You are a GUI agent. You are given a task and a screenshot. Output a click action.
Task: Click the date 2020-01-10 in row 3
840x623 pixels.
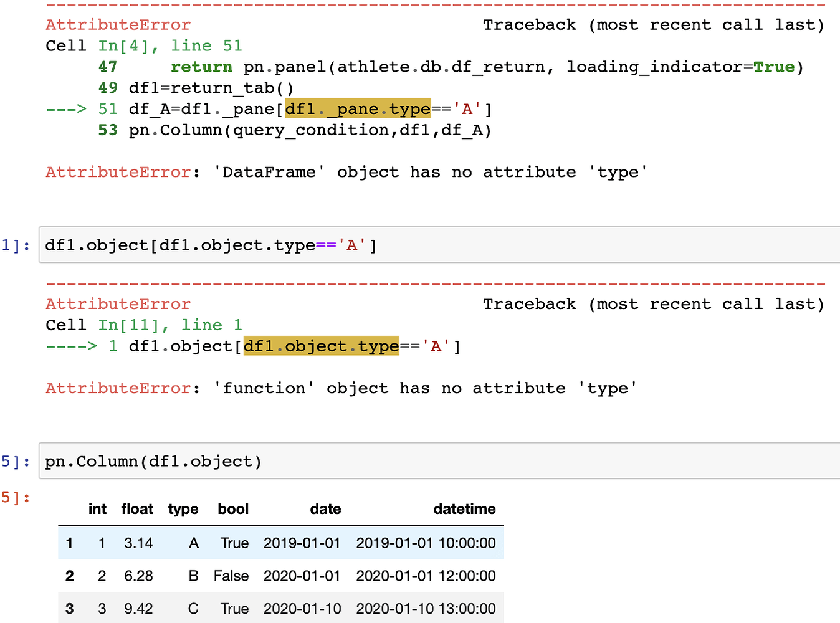click(x=302, y=608)
